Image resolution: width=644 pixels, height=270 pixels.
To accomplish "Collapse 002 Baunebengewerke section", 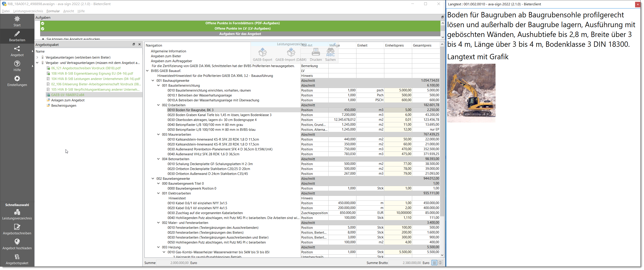I will (153, 179).
